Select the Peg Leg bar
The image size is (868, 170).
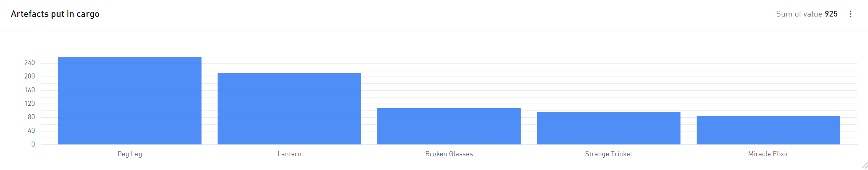130,101
